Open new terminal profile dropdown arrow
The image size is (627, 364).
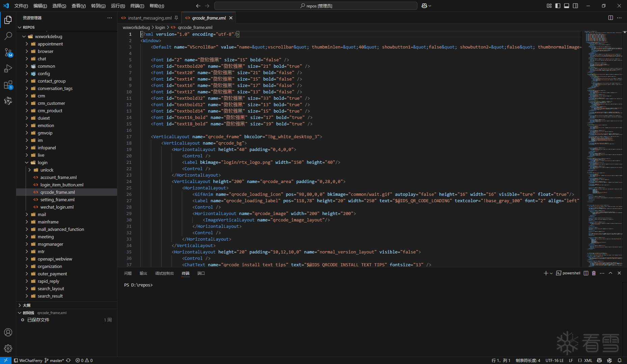(x=551, y=273)
